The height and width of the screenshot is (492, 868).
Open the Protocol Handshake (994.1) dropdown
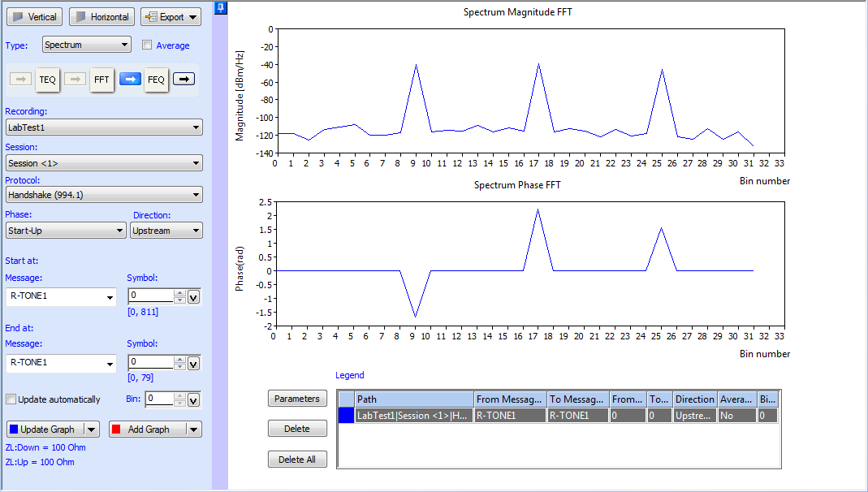[x=104, y=195]
